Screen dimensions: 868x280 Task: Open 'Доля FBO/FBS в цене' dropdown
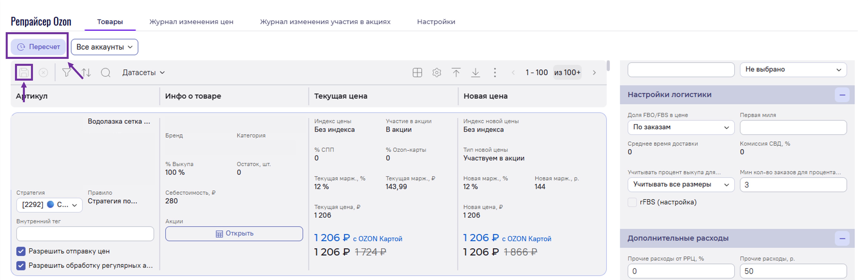pyautogui.click(x=681, y=127)
